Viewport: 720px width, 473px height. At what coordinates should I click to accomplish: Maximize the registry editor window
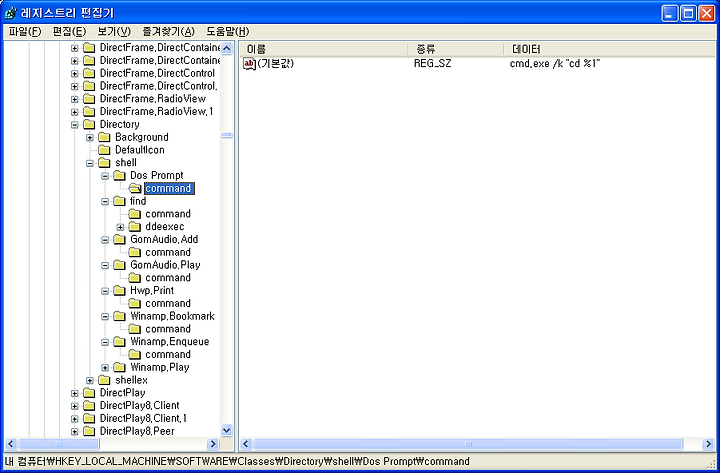click(x=688, y=13)
